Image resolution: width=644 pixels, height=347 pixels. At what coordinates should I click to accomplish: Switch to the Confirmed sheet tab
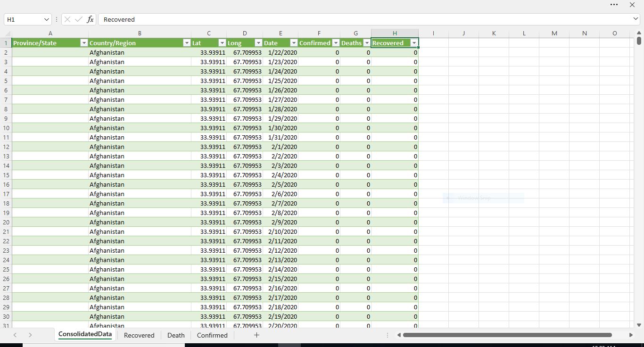[x=212, y=335]
